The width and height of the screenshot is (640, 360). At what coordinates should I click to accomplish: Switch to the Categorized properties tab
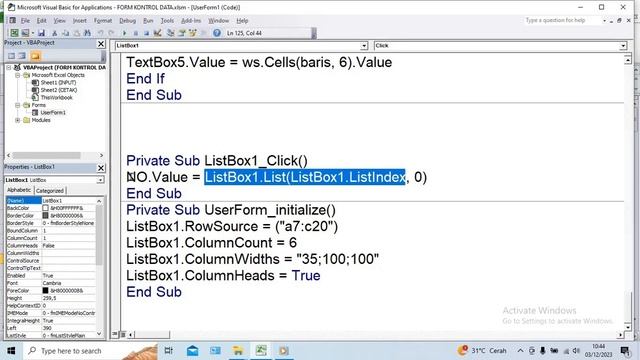(50, 191)
